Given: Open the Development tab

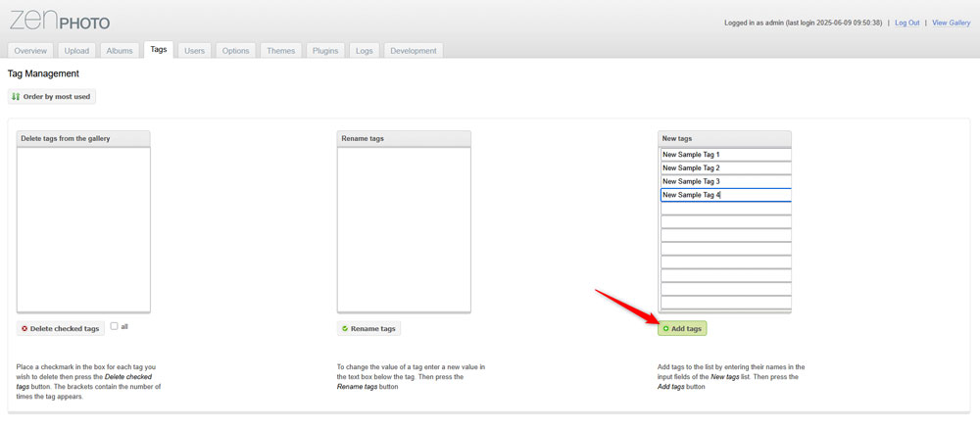Looking at the screenshot, I should click(413, 51).
